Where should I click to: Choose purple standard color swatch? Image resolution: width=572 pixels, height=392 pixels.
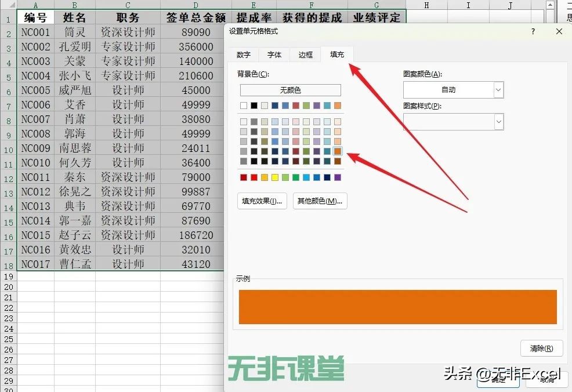pyautogui.click(x=338, y=177)
